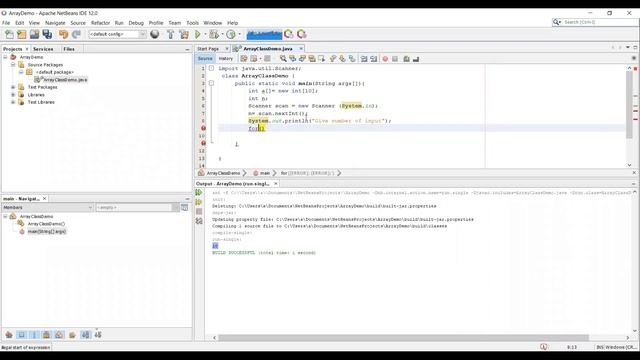Viewport: 640px width, 360px height.
Task: Click ArrayClassDemo breadcrumb in editor
Action: (x=223, y=173)
